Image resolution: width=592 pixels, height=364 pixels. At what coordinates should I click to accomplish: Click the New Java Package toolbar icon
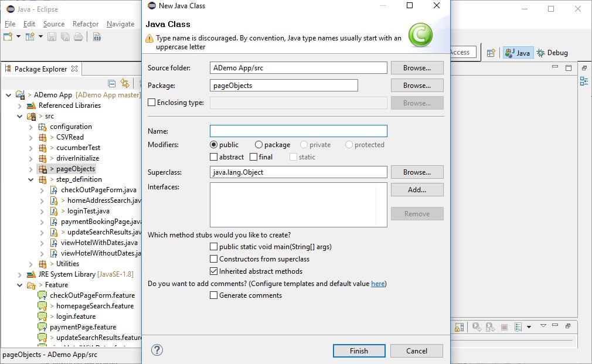[30, 36]
